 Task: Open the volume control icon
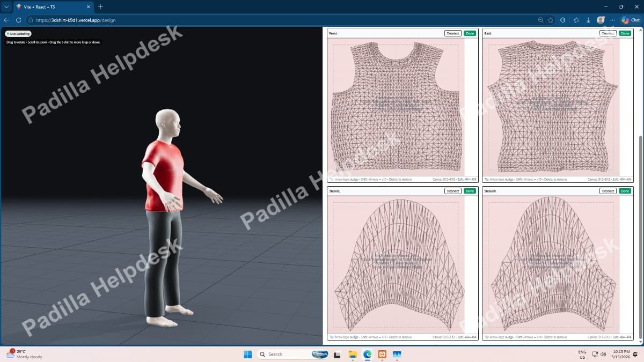coord(603,354)
